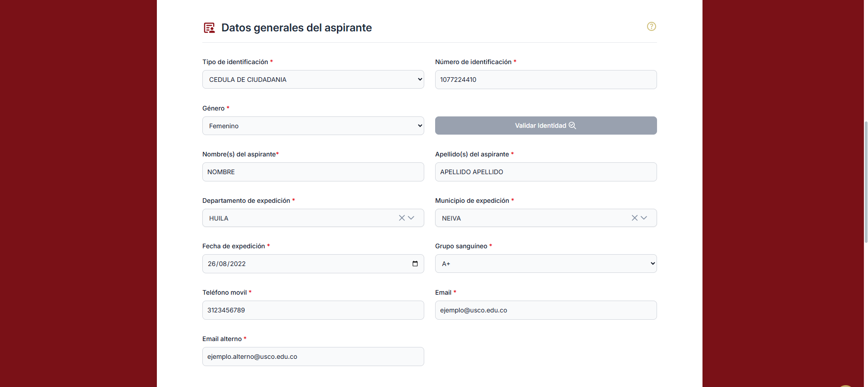Image resolution: width=868 pixels, height=387 pixels.
Task: Open the calendar picker for Fecha de expedición
Action: coord(415,264)
